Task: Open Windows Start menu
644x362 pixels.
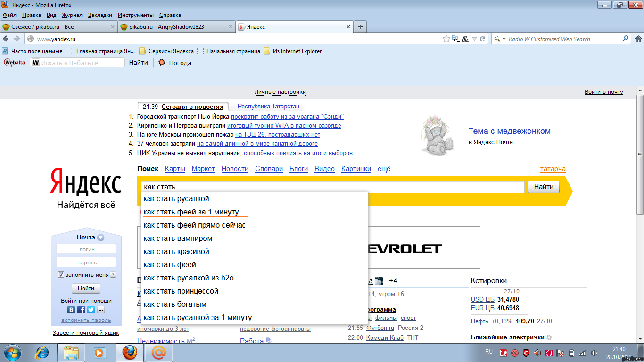Action: [x=13, y=352]
